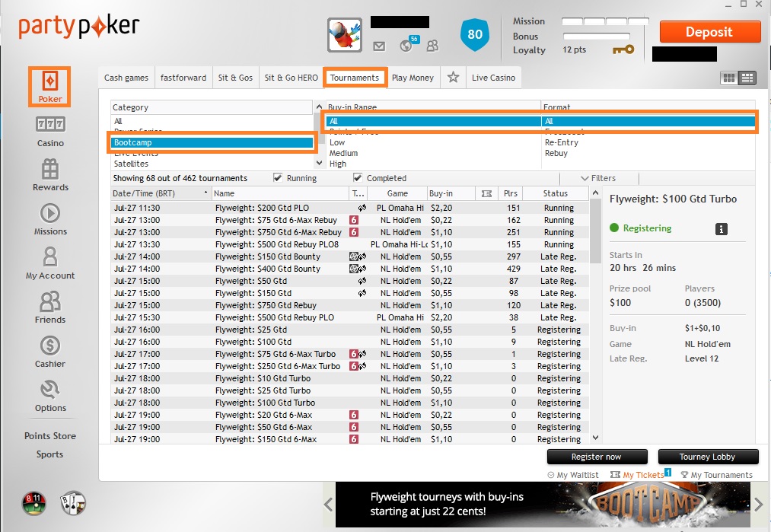Sort by Status column header
Screen dimensions: 771x532
[x=556, y=194]
